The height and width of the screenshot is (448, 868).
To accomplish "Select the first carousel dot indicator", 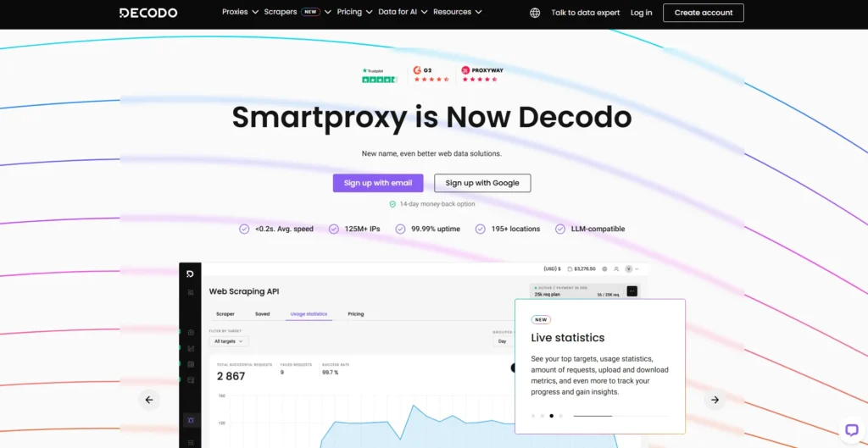I will click(x=533, y=416).
